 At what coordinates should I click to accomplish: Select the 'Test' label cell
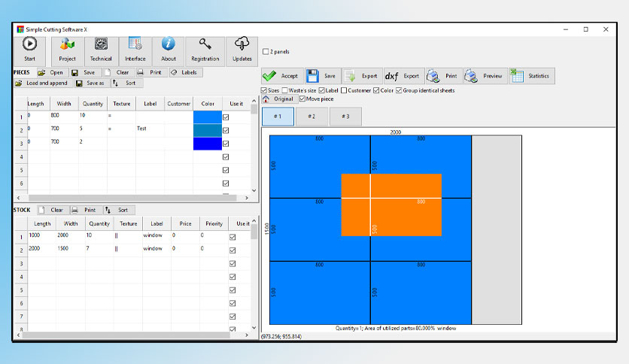coord(150,130)
